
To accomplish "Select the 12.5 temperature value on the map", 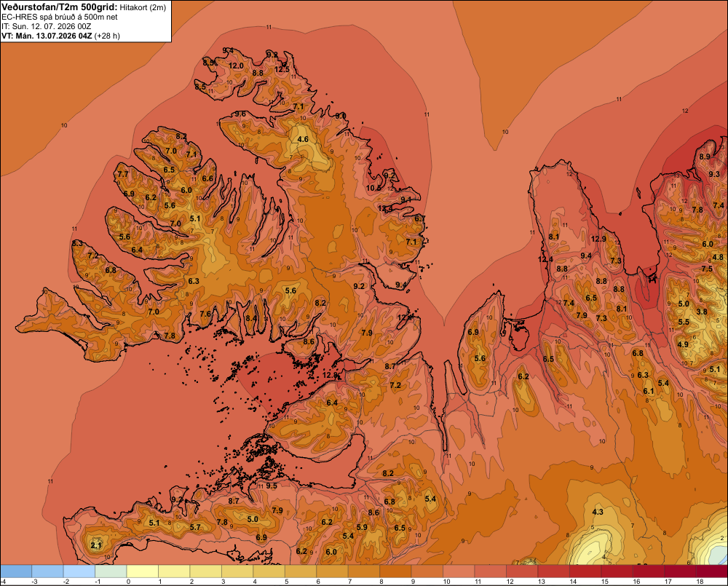I will (282, 70).
